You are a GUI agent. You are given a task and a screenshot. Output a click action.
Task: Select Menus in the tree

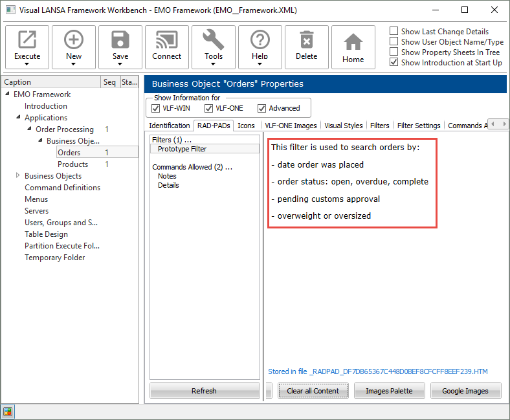(36, 199)
